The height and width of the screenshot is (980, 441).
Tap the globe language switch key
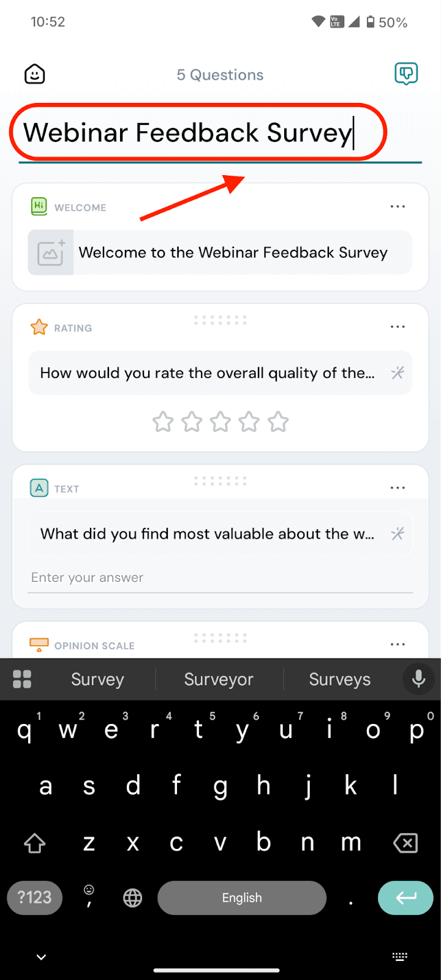pos(132,898)
